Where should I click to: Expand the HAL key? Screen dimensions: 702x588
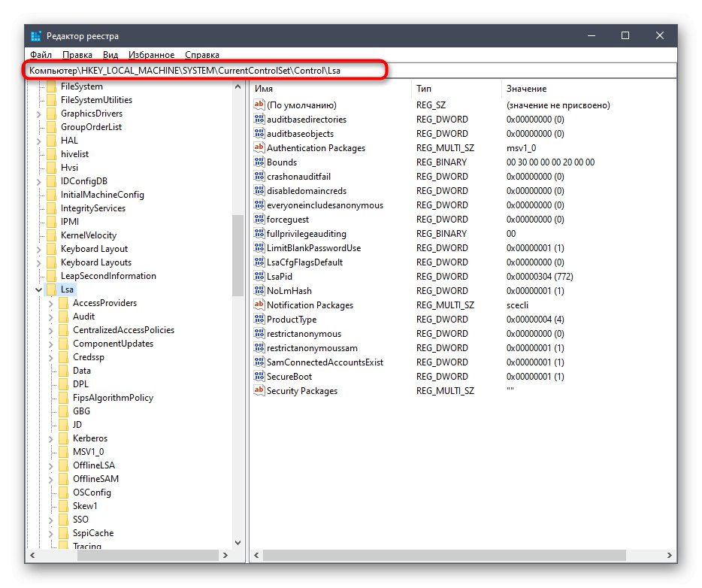(39, 141)
